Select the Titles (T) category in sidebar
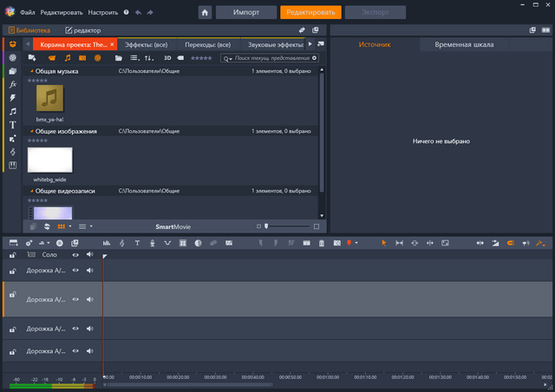This screenshot has height=392, width=555. tap(13, 124)
